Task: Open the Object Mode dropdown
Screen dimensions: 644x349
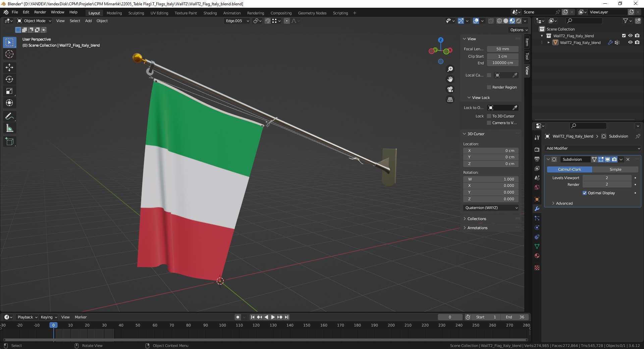Action: coord(35,21)
